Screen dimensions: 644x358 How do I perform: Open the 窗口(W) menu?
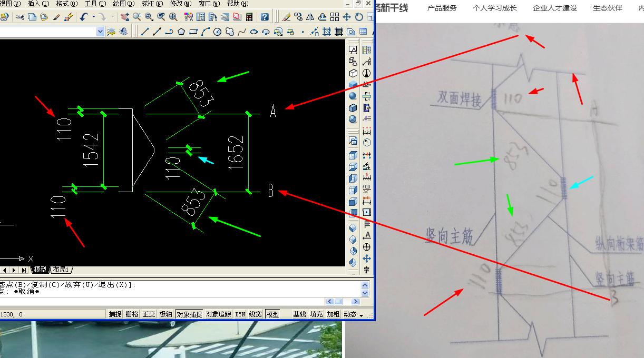209,4
